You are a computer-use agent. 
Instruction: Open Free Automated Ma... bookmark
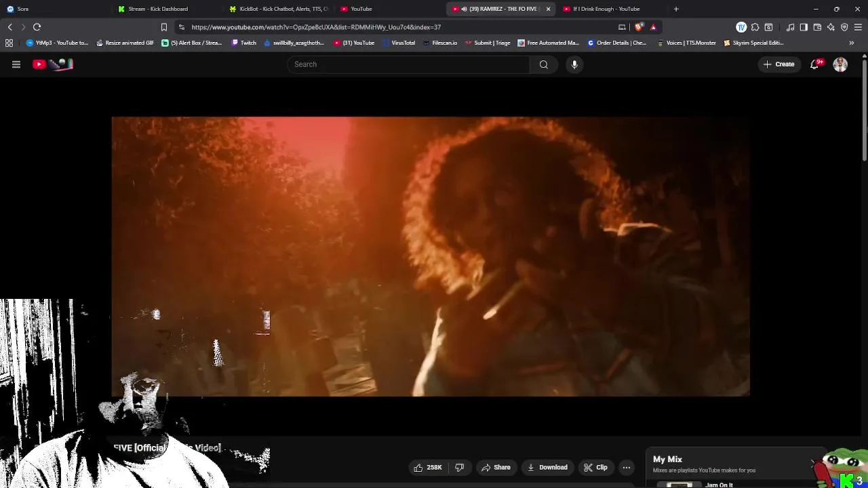tap(548, 43)
